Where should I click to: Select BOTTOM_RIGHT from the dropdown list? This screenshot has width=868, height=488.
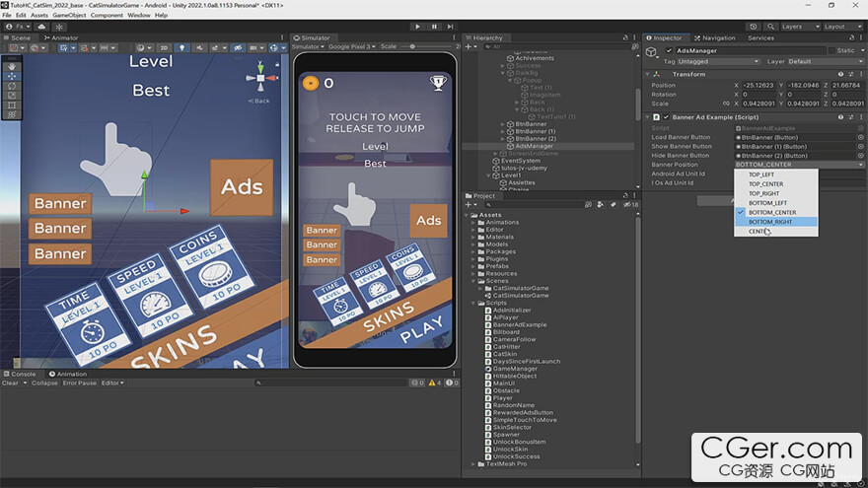pos(770,222)
